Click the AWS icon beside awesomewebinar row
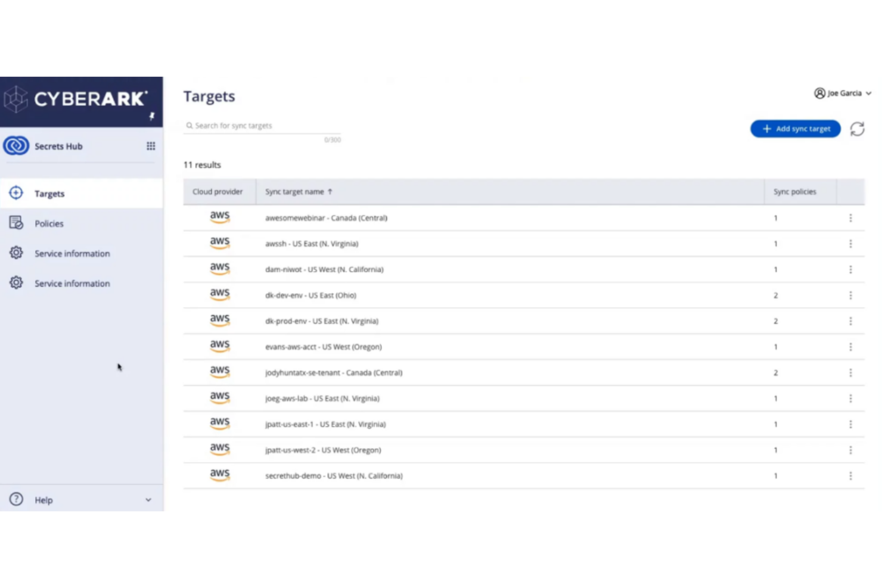The width and height of the screenshot is (882, 588). (x=219, y=217)
